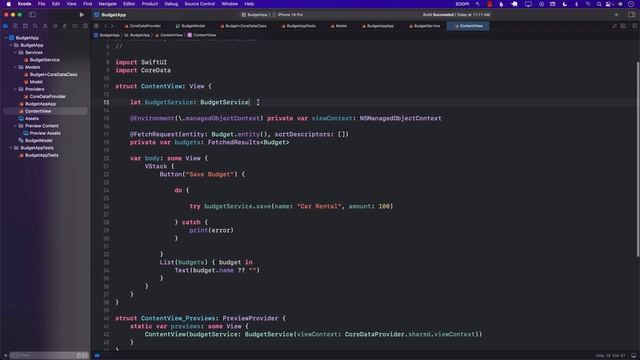Image resolution: width=640 pixels, height=360 pixels.
Task: Collapse the BudgetApp project root
Action: coord(6,38)
